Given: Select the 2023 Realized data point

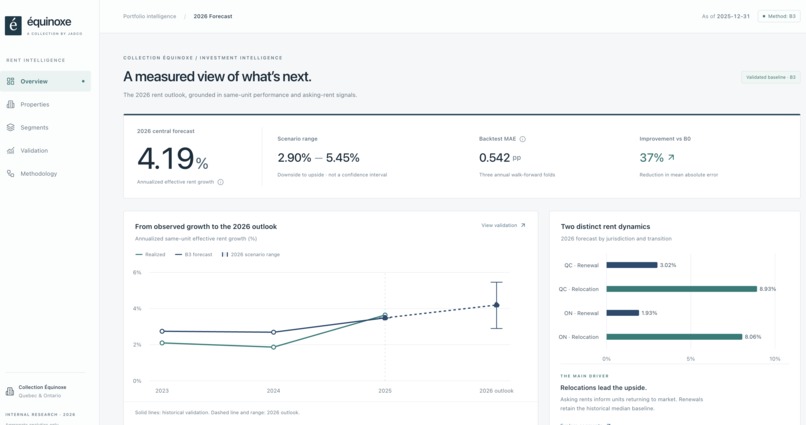Looking at the screenshot, I should tap(162, 343).
